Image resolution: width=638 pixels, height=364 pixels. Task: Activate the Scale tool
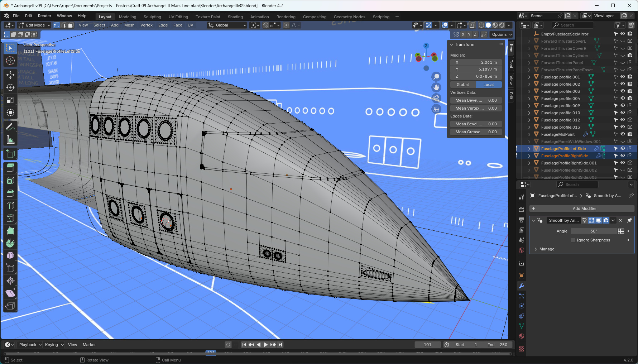coord(10,100)
